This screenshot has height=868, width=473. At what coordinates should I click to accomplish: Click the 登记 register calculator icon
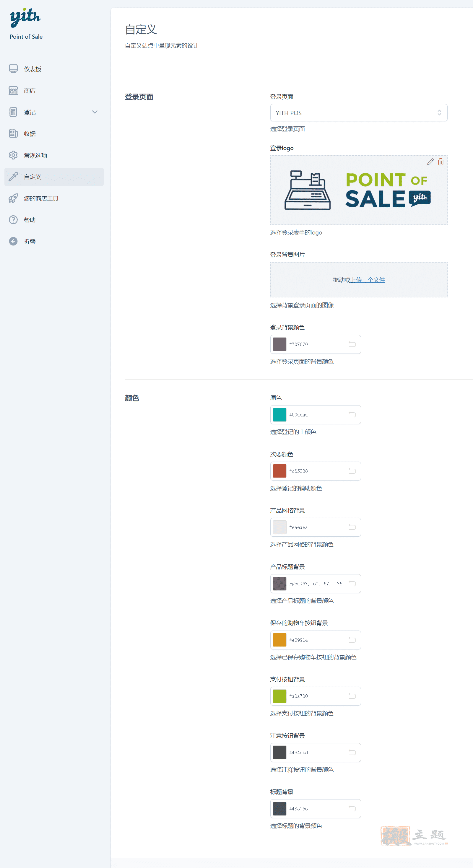[x=13, y=112]
